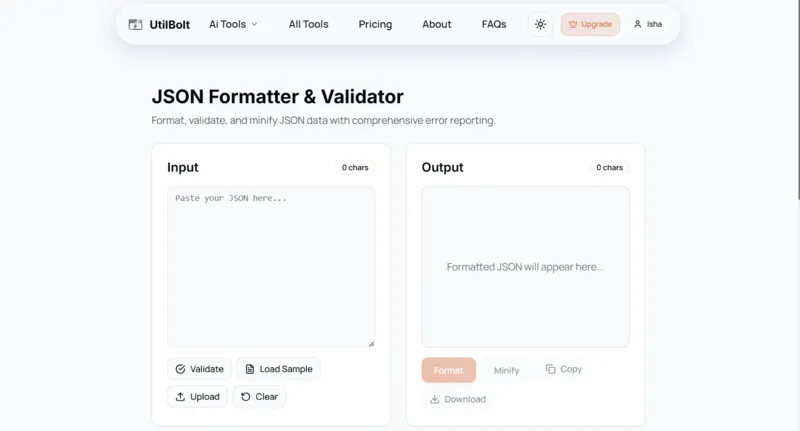Open the Pricing page

[375, 24]
